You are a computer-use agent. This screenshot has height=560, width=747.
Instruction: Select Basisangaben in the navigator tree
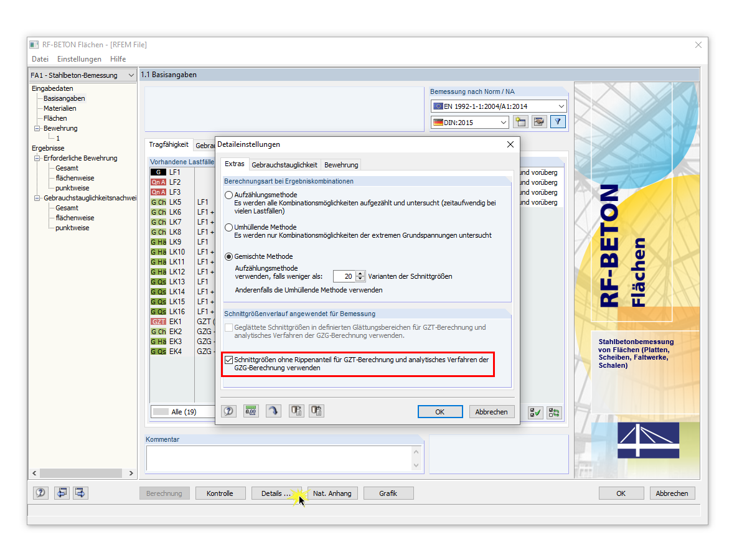[64, 98]
